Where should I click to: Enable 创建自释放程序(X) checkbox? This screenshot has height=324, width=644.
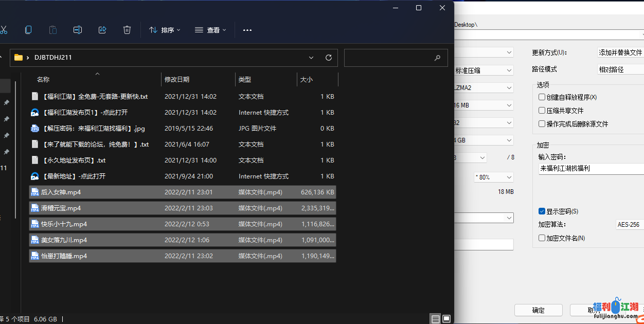click(x=542, y=97)
